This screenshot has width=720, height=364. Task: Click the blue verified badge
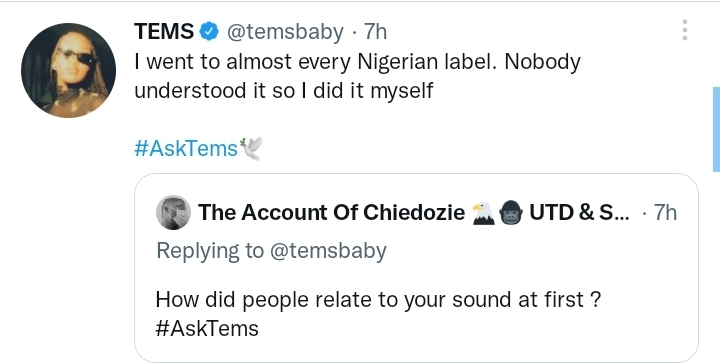[x=209, y=32]
